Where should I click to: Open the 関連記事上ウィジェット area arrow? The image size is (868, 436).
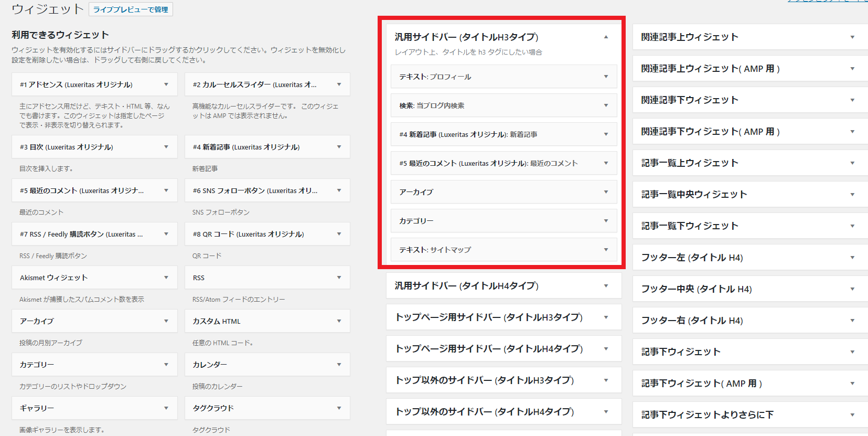pos(852,37)
